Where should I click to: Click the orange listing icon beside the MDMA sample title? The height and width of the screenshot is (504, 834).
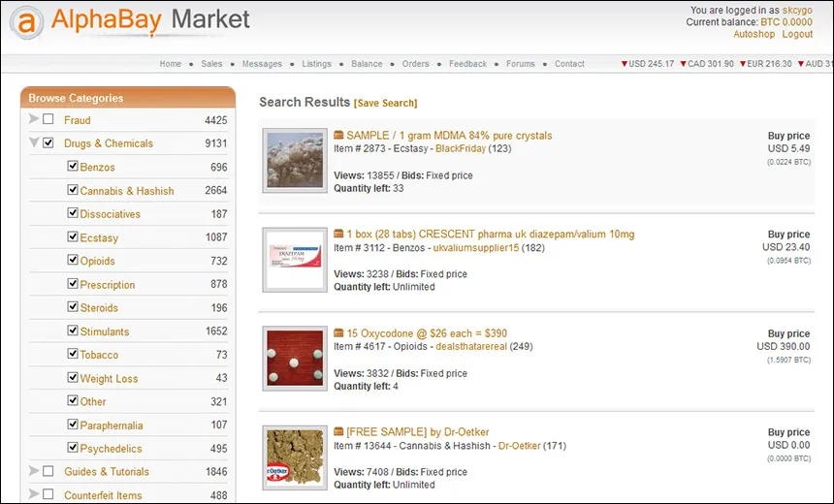[x=338, y=136]
